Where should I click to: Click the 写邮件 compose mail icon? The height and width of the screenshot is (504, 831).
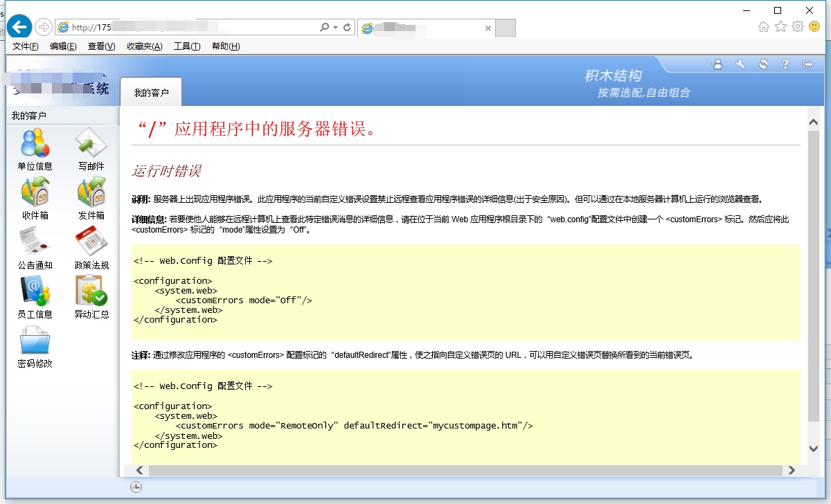(91, 143)
